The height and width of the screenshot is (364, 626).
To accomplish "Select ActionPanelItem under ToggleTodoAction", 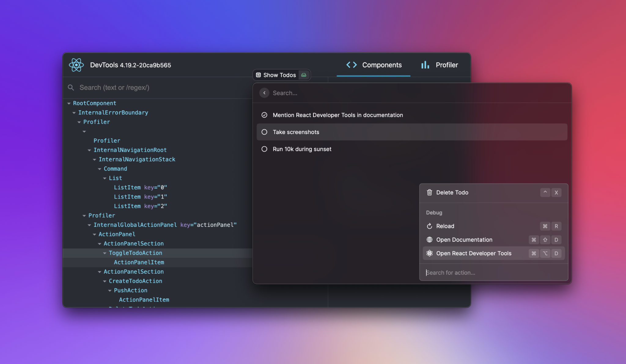I will click(x=139, y=262).
